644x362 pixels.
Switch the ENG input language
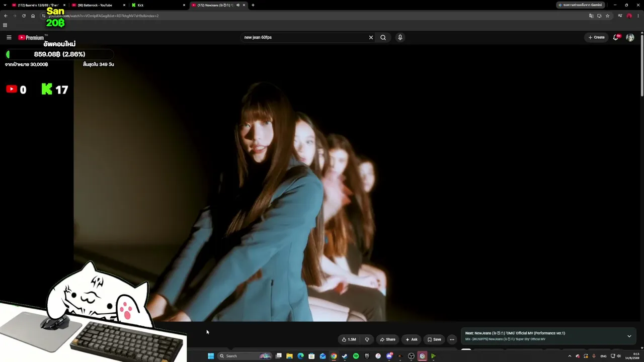coord(603,356)
